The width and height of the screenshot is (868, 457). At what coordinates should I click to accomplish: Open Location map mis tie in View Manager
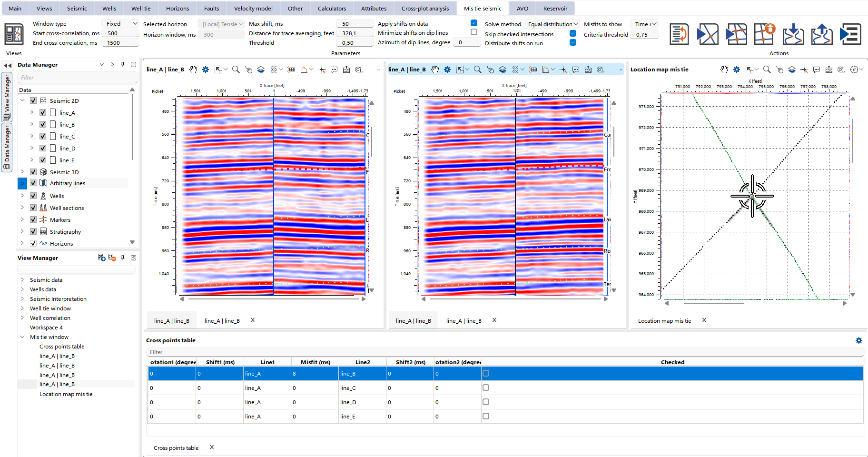(x=66, y=394)
